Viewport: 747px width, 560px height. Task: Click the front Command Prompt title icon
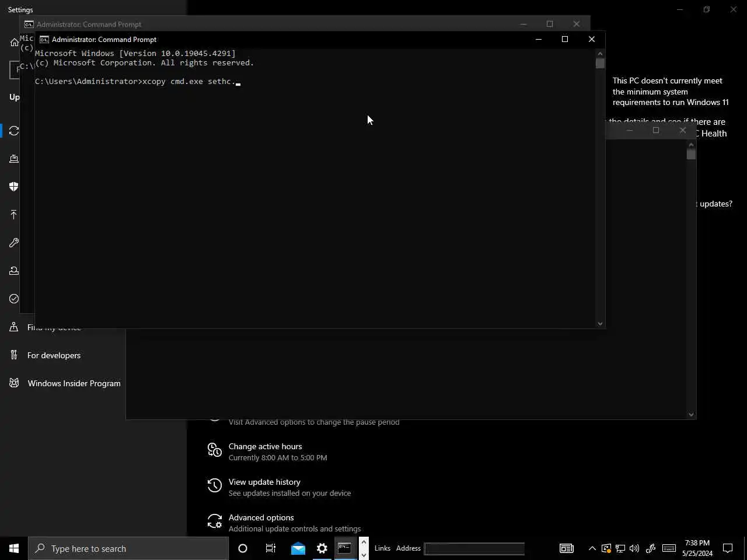(x=44, y=39)
